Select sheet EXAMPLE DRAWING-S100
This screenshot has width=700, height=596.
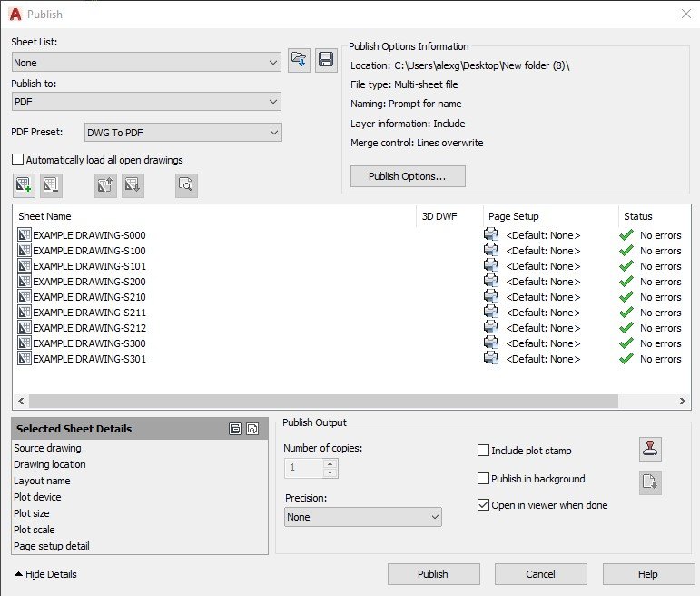tap(89, 251)
